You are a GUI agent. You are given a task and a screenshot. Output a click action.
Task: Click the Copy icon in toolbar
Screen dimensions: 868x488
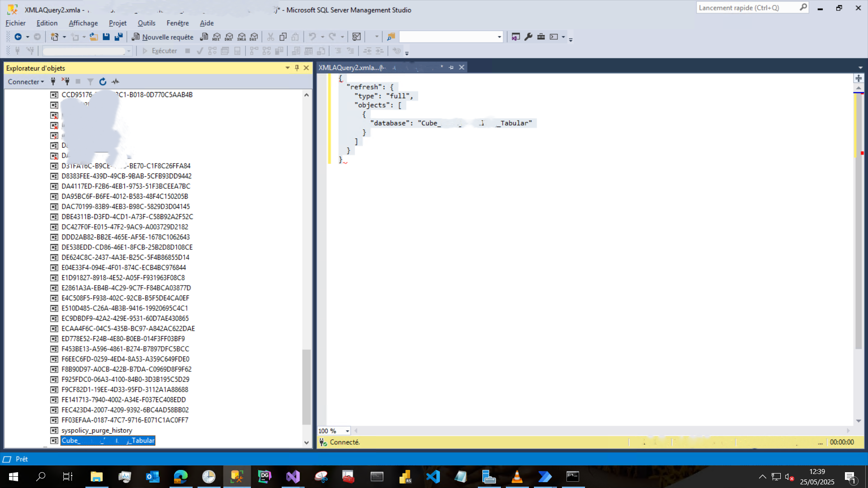coord(283,37)
